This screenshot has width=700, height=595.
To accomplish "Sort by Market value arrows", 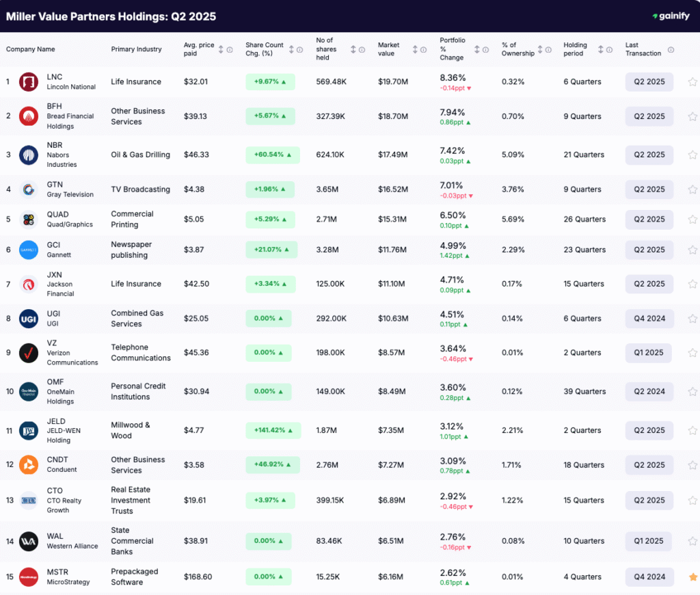I will (415, 49).
